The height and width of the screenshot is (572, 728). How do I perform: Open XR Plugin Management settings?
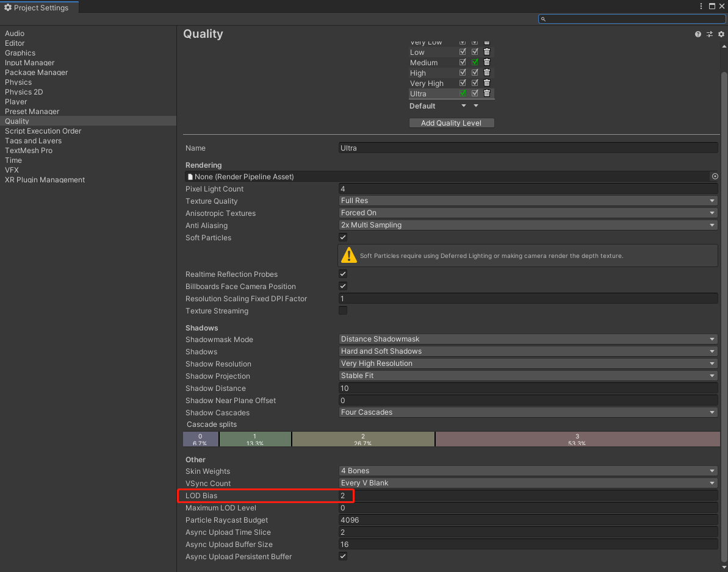[x=45, y=179]
